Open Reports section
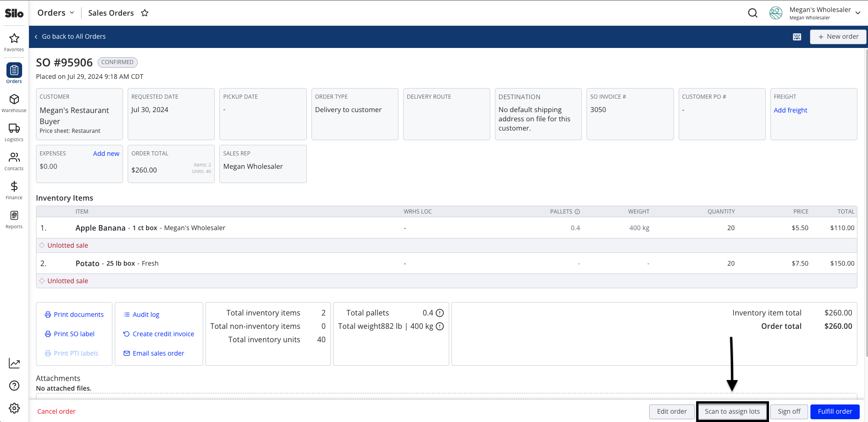Image resolution: width=868 pixels, height=422 pixels. [x=14, y=220]
